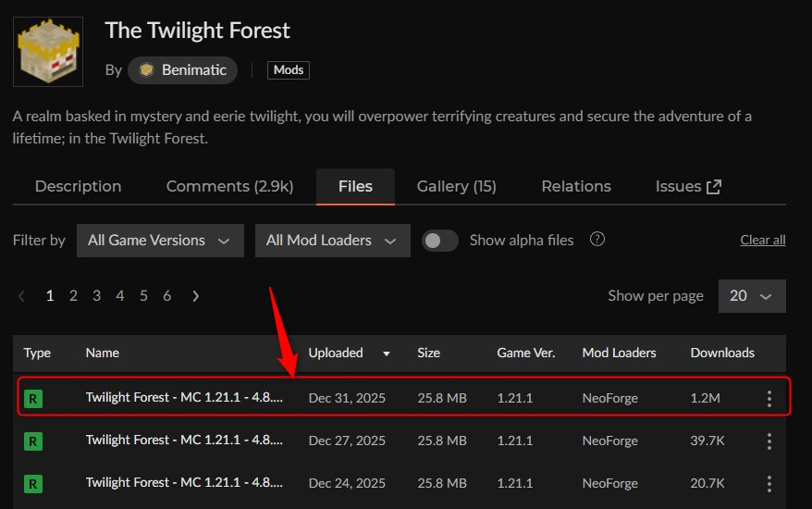Click The Twilight Forest title heading
812x509 pixels.
pos(197,31)
